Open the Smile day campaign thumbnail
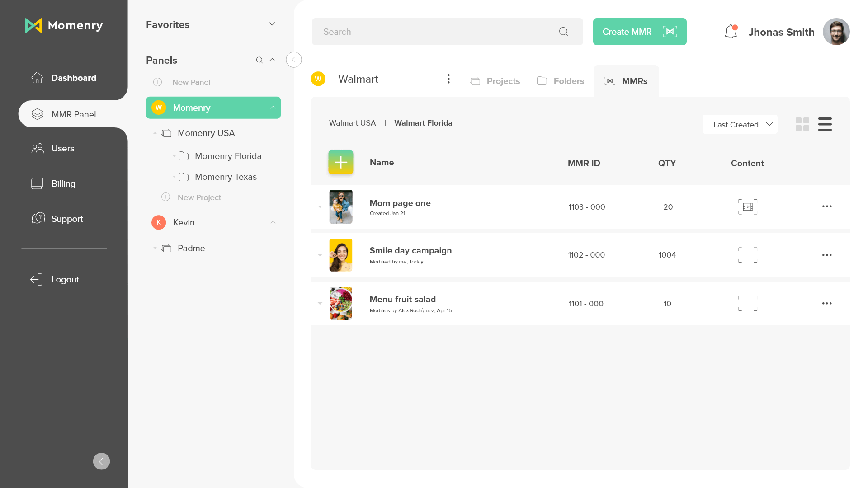Screen dimensions: 868x488 341,255
